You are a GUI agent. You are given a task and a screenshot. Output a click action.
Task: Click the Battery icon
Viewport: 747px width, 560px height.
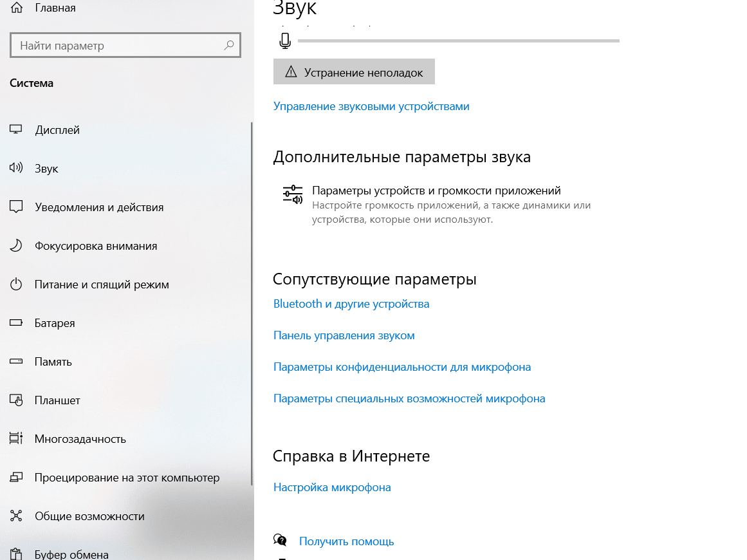point(15,322)
